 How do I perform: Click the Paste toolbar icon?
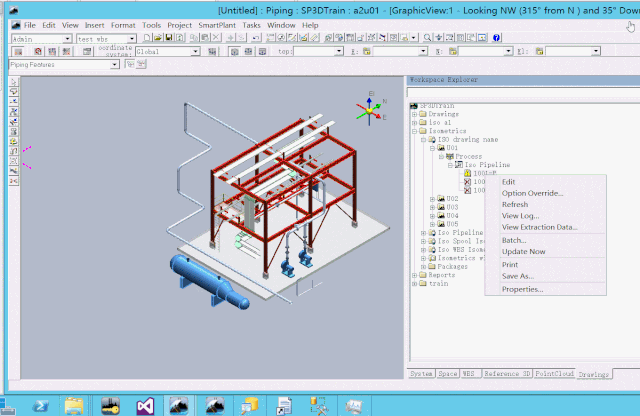tap(205, 38)
